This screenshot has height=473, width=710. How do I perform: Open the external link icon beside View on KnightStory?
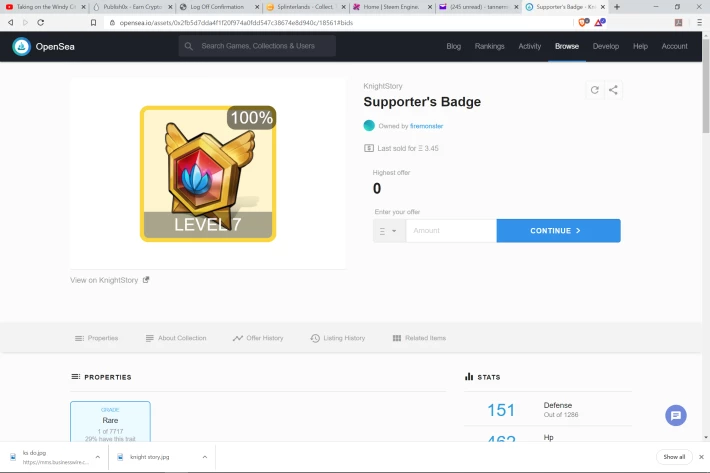[146, 280]
